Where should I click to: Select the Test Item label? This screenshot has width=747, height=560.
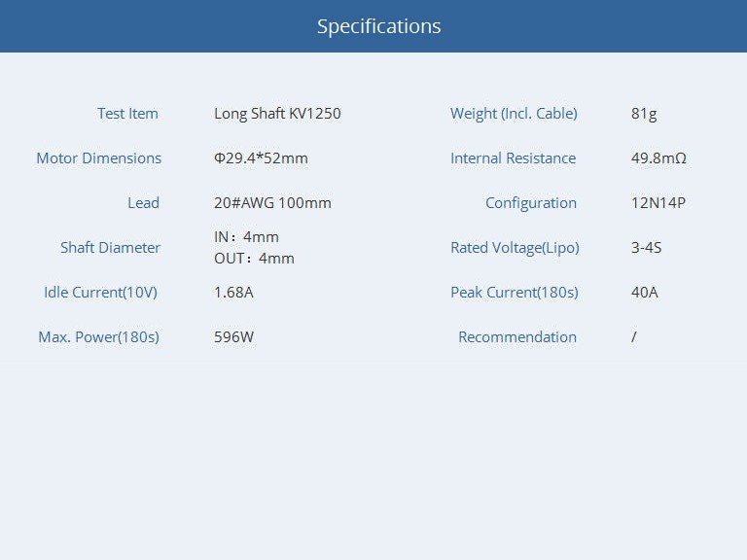[x=127, y=114]
